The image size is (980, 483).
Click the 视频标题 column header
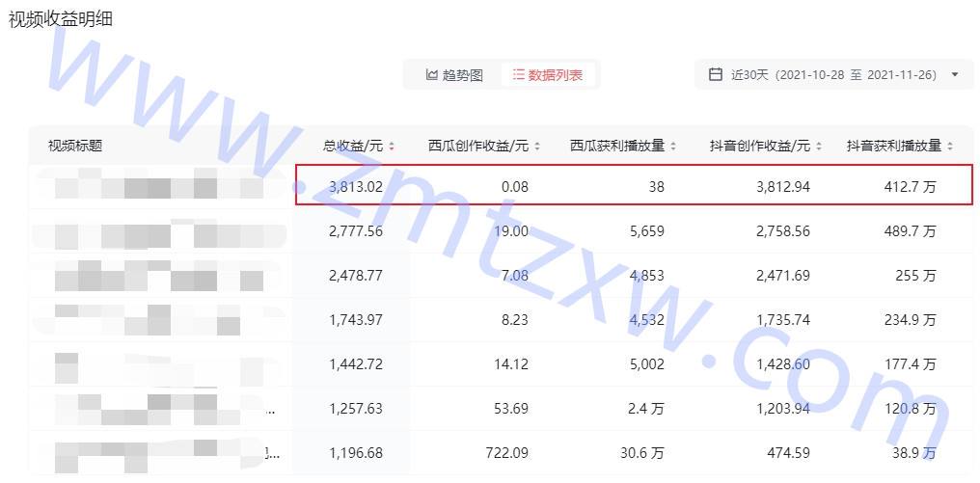(x=75, y=147)
